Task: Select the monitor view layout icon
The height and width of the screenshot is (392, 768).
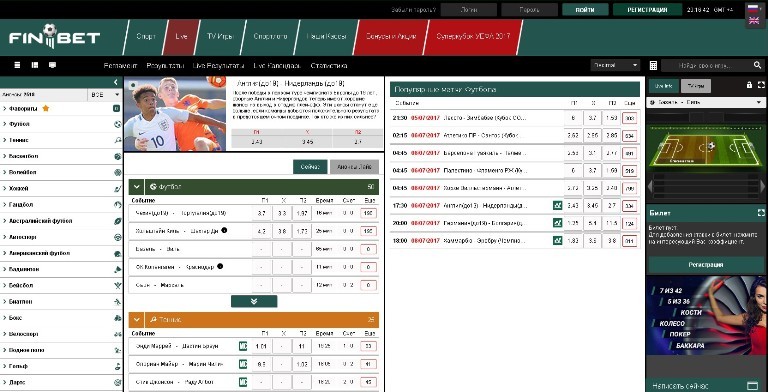Action: click(52, 65)
